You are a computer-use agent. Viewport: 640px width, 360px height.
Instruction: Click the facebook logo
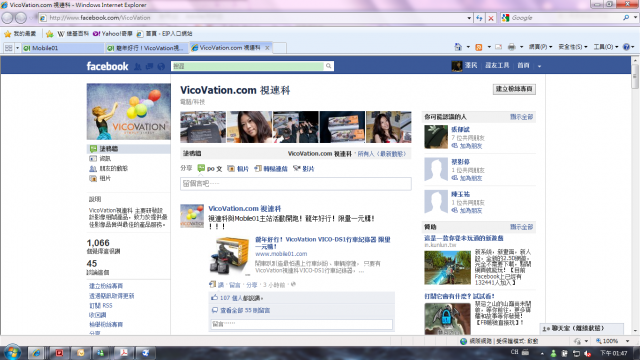tap(107, 66)
